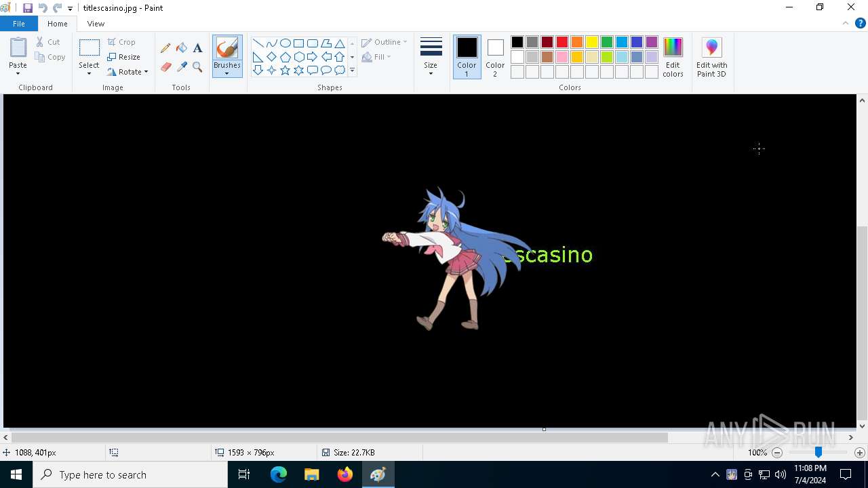Pick the yellow color swatch
The image size is (868, 488).
click(592, 42)
